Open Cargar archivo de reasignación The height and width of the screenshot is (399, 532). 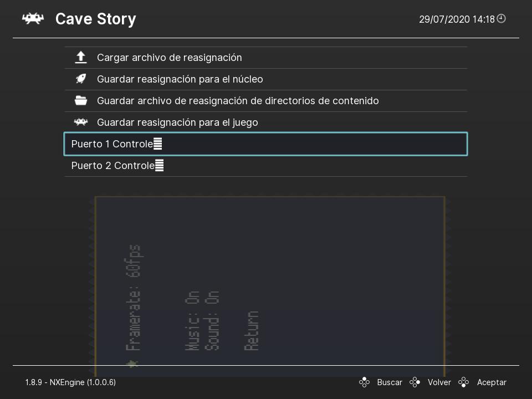tap(265, 58)
